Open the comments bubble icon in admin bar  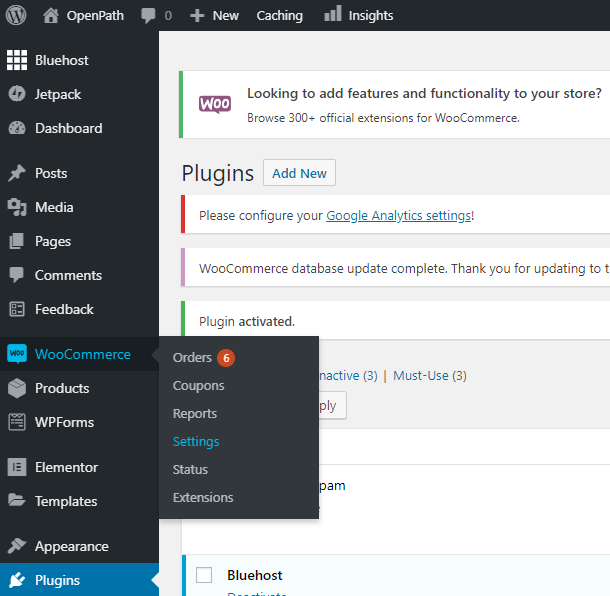[148, 16]
